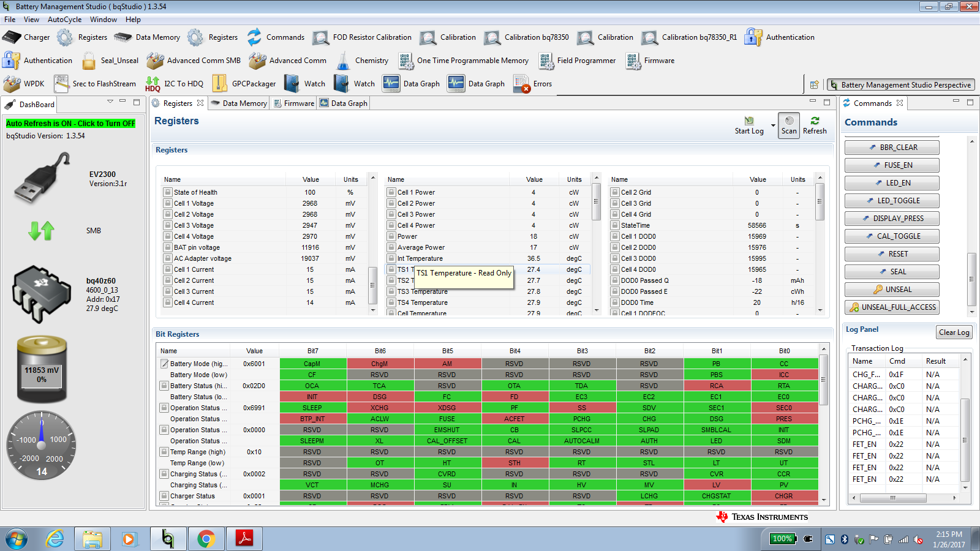This screenshot has width=980, height=551.
Task: Click the EV2300 USB adapter image
Action: tap(42, 177)
